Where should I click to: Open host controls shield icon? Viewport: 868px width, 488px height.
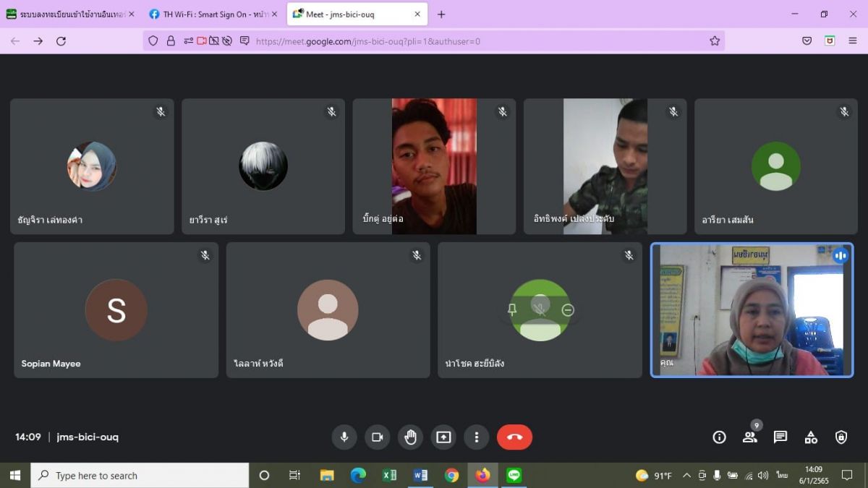[841, 437]
